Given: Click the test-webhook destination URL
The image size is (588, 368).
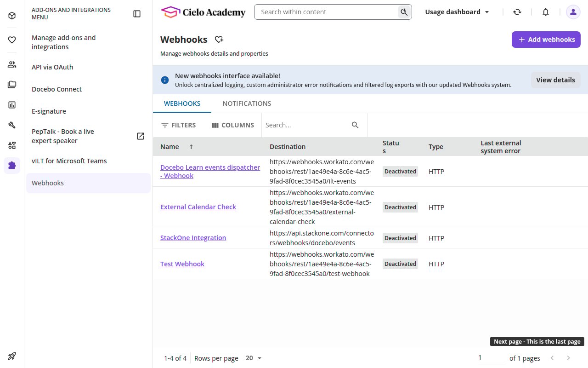Looking at the screenshot, I should click(x=322, y=264).
